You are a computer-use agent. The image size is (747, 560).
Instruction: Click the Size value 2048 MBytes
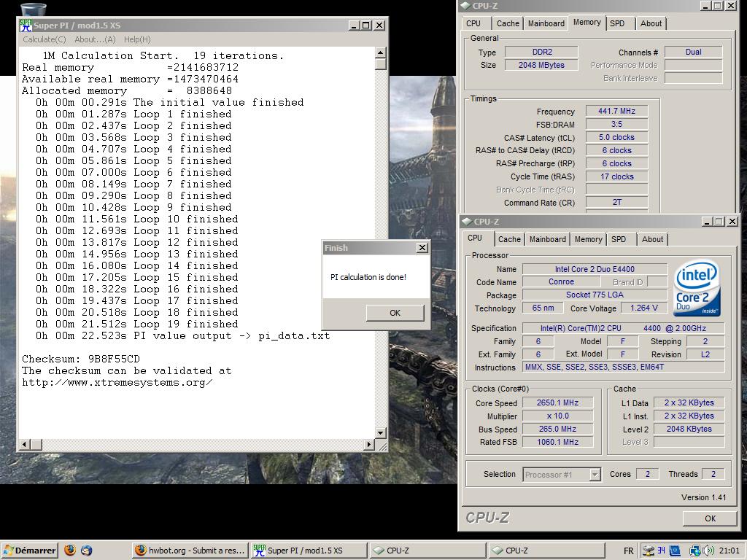(541, 65)
